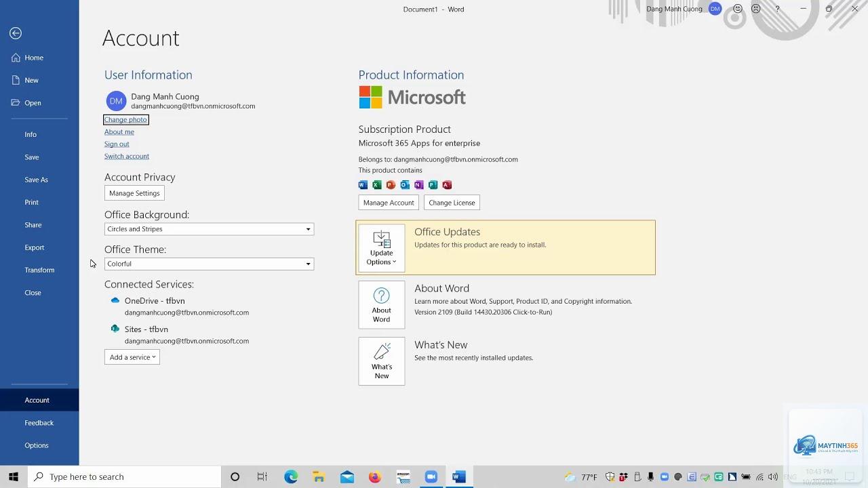Send a frown feedback via sad face icon
This screenshot has height=488, width=868.
pyautogui.click(x=756, y=9)
